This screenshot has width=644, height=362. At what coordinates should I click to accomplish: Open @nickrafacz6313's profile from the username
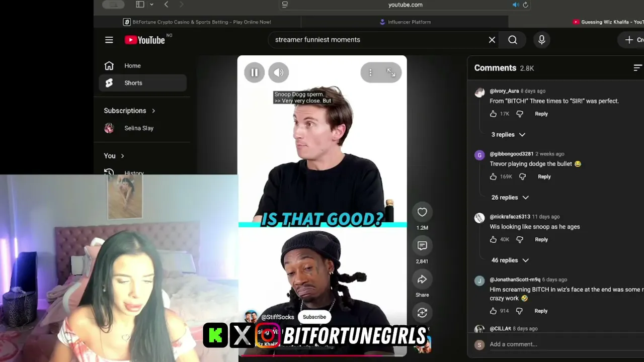(510, 217)
